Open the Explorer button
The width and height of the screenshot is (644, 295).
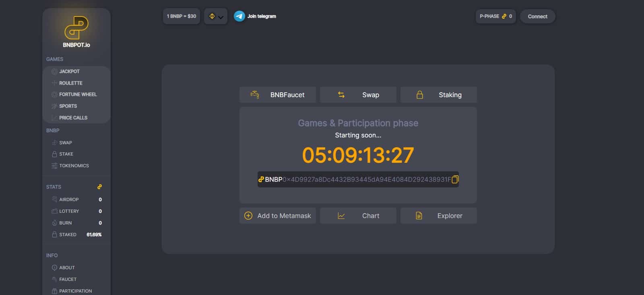click(x=439, y=216)
